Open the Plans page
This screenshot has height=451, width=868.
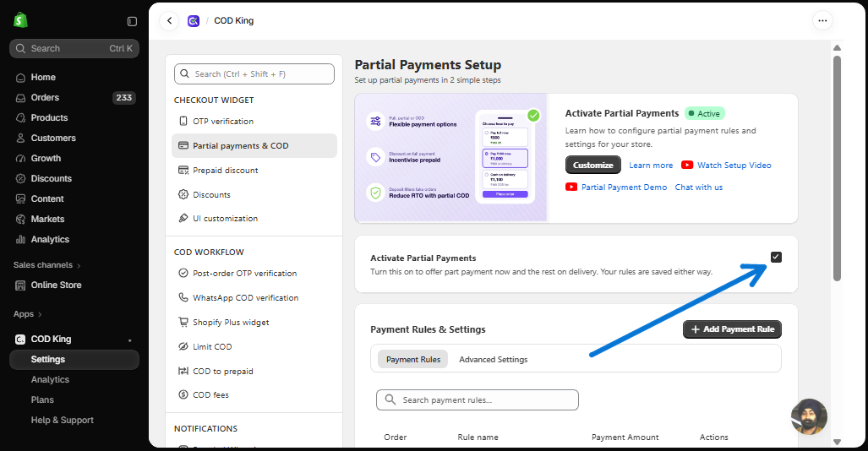(x=42, y=400)
